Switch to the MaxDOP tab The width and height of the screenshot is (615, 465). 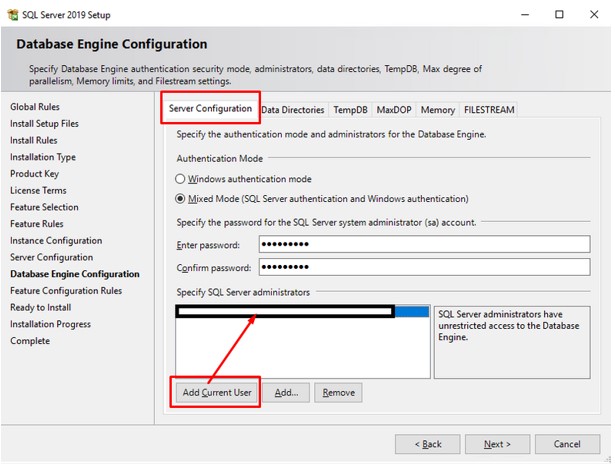click(394, 110)
